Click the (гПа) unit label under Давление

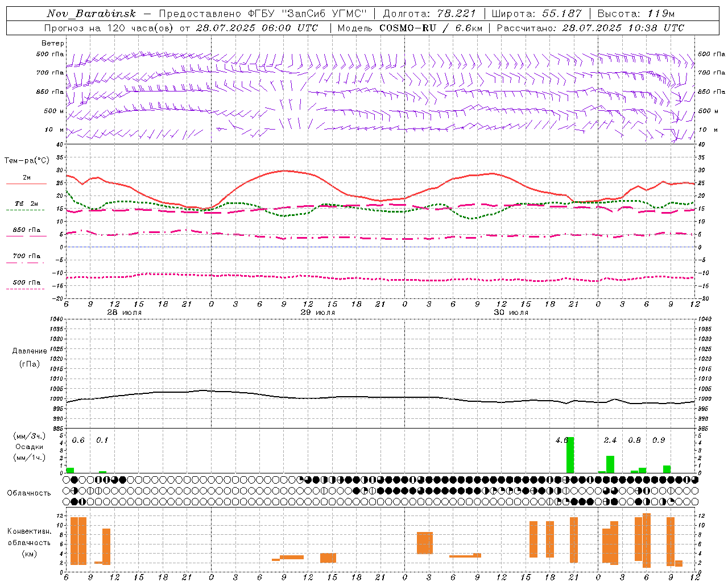coord(30,364)
